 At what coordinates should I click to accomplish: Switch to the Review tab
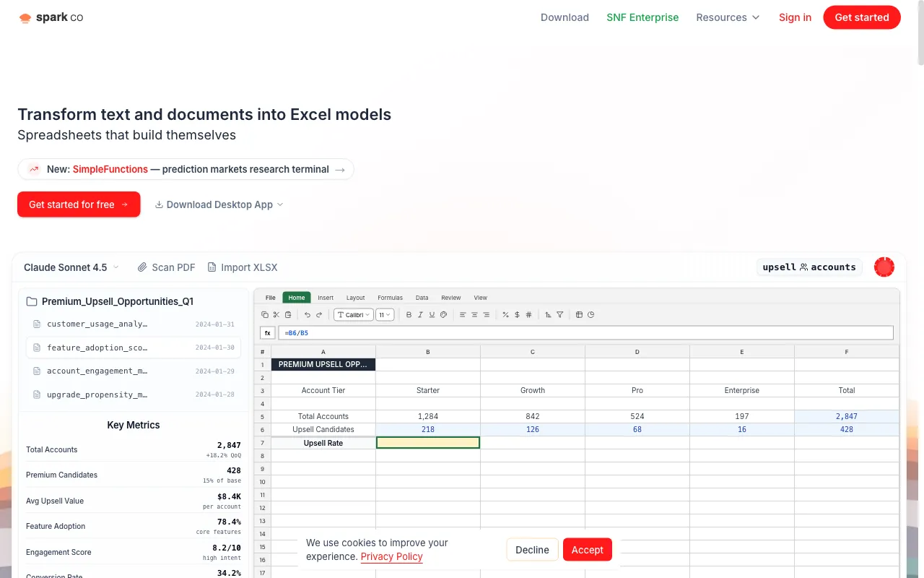(x=451, y=298)
